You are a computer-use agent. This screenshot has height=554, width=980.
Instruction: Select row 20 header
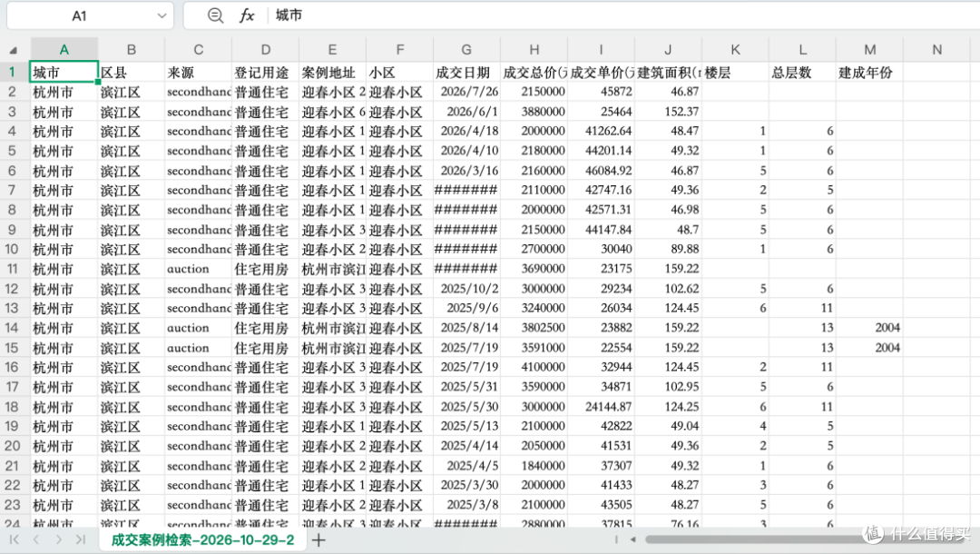[x=13, y=446]
